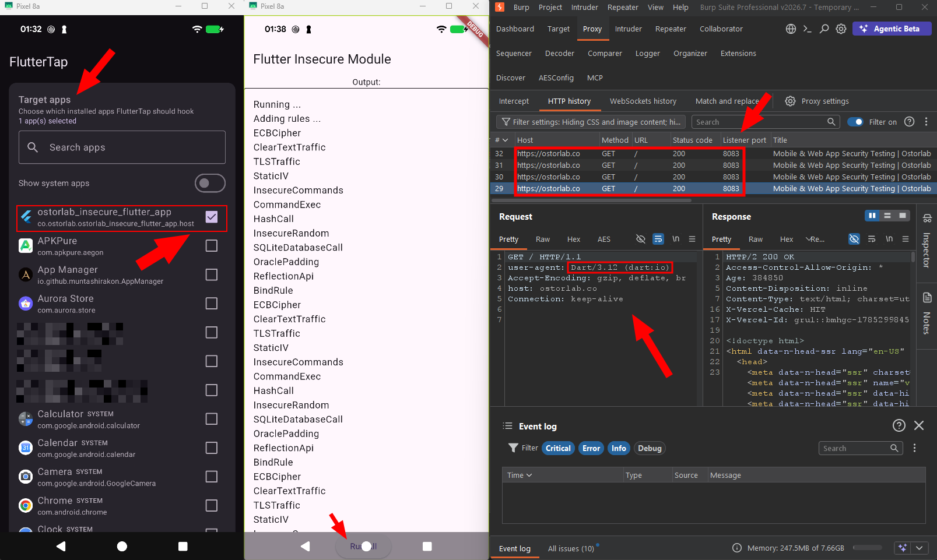
Task: Click the HTTP history horizontal scrollbar
Action: click(591, 200)
